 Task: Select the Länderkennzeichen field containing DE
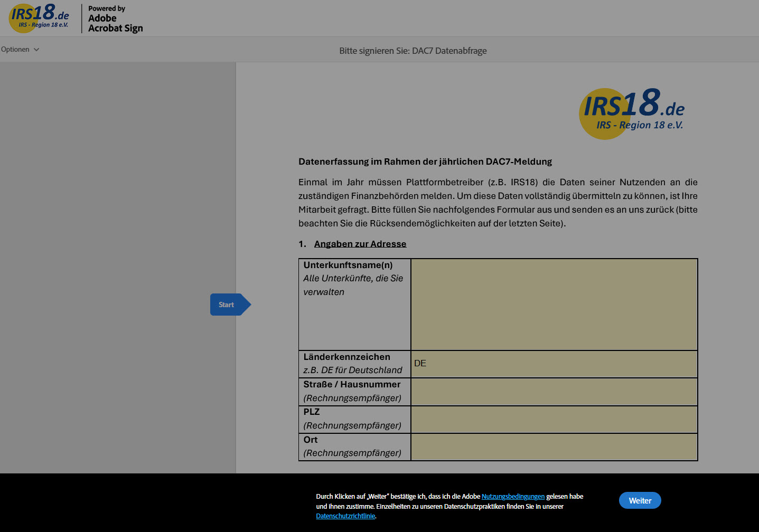pos(554,364)
